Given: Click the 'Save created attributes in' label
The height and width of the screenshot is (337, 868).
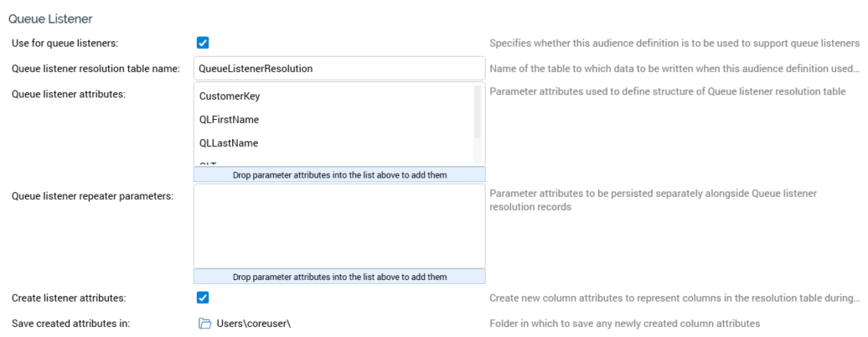Looking at the screenshot, I should [x=71, y=324].
